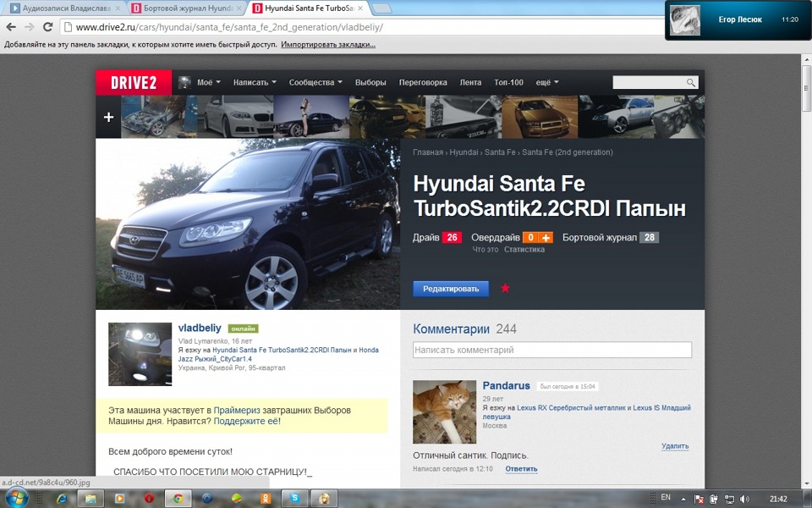Click the power battery tray icon
This screenshot has height=508, width=812.
[x=714, y=500]
